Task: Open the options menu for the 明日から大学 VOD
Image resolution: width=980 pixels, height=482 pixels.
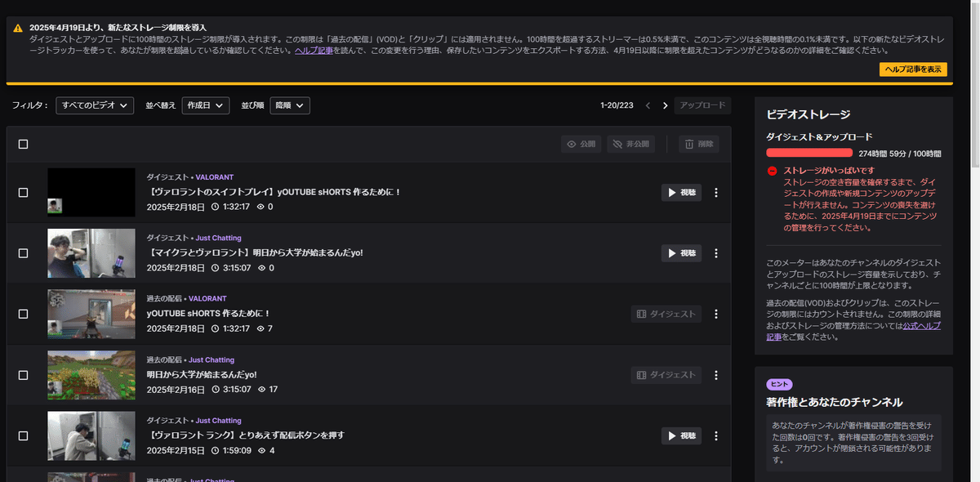Action: point(716,375)
